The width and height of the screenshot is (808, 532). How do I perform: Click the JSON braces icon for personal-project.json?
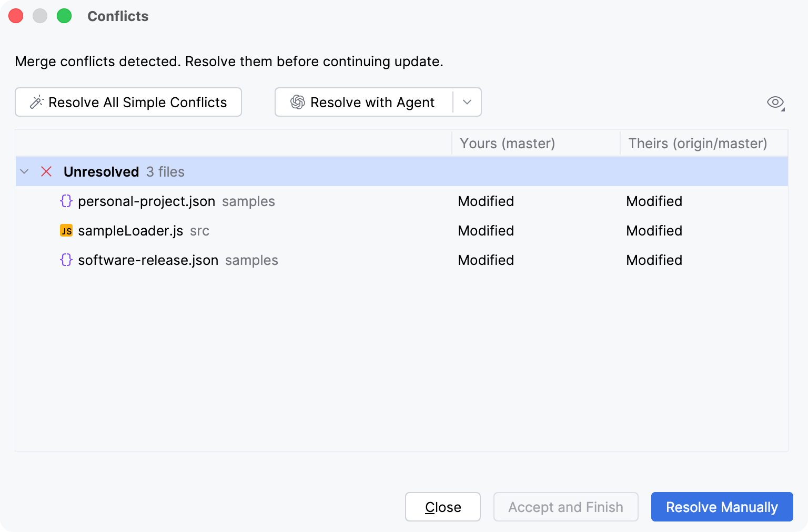click(66, 201)
